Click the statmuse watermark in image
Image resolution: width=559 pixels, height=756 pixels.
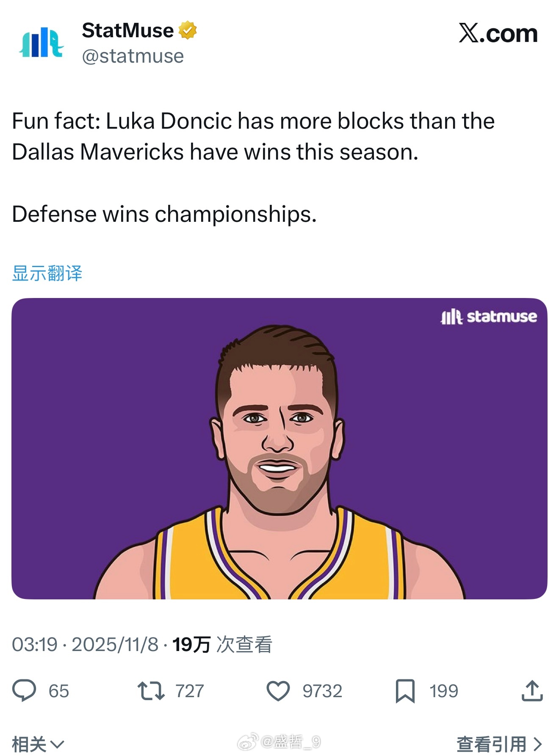pos(489,317)
